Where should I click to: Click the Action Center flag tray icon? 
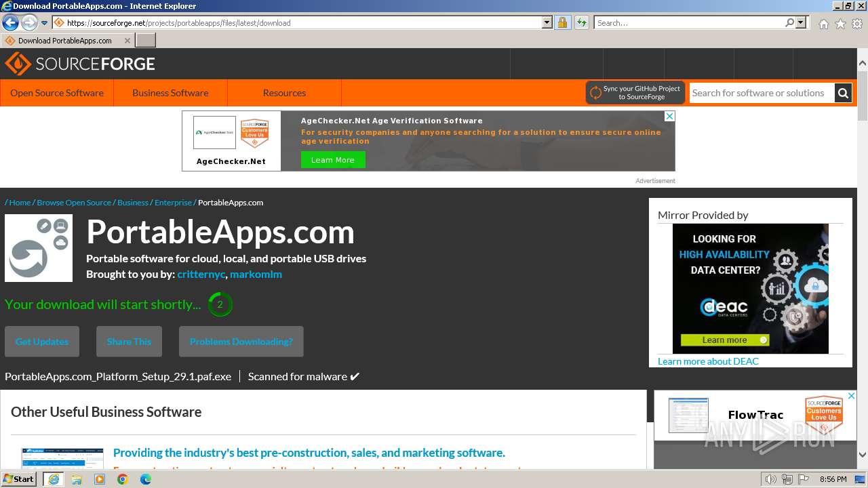coord(803,479)
